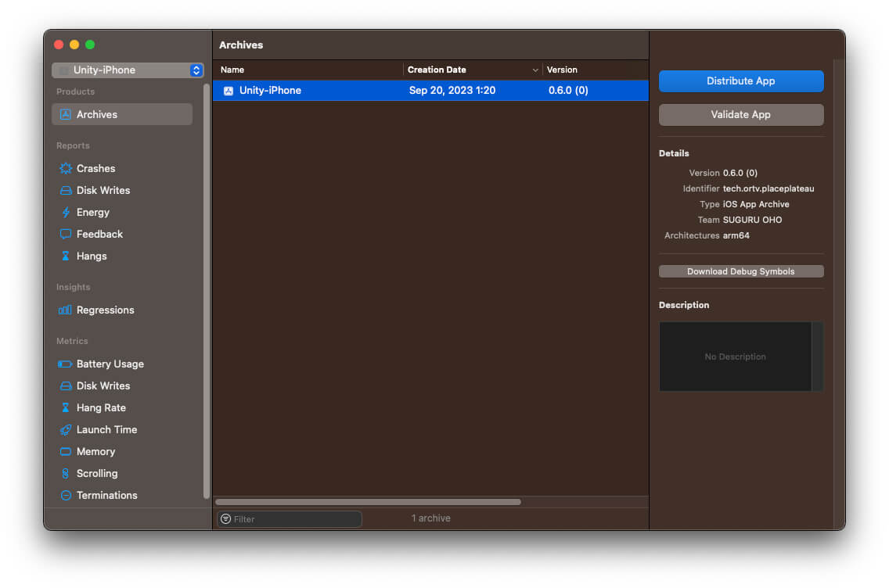Click the yellow minimize window button

[x=74, y=45]
